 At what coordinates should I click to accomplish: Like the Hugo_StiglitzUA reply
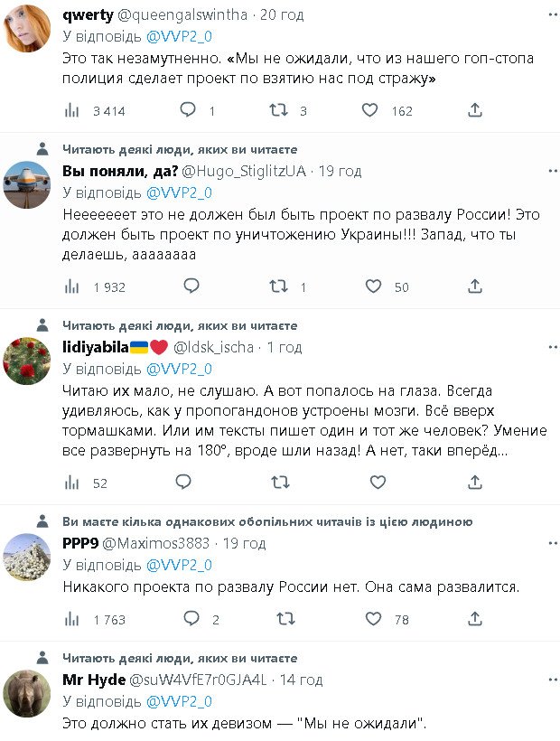(x=373, y=286)
